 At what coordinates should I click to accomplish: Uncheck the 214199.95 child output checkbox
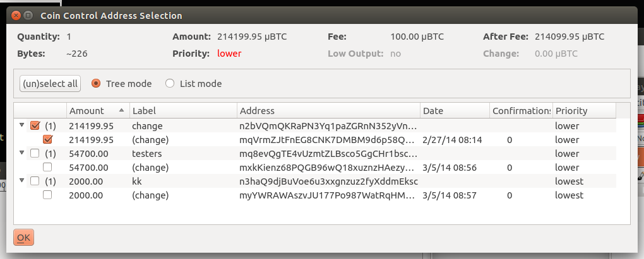[x=47, y=139]
